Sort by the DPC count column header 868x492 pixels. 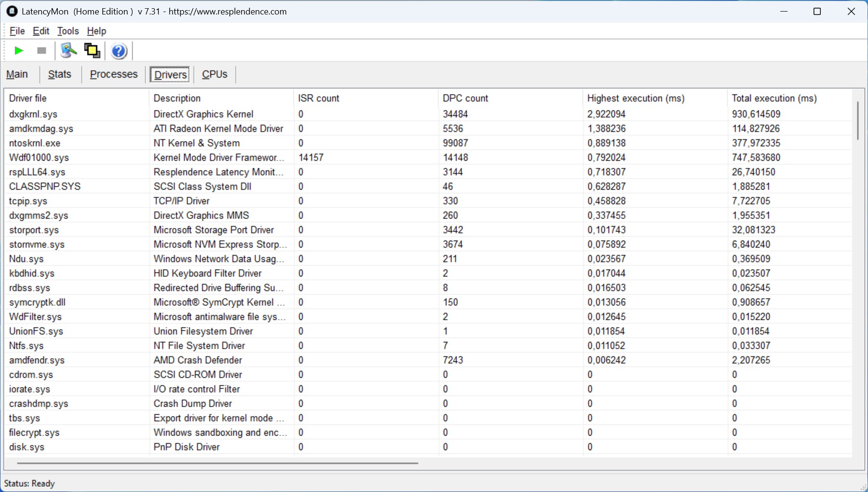pos(465,98)
